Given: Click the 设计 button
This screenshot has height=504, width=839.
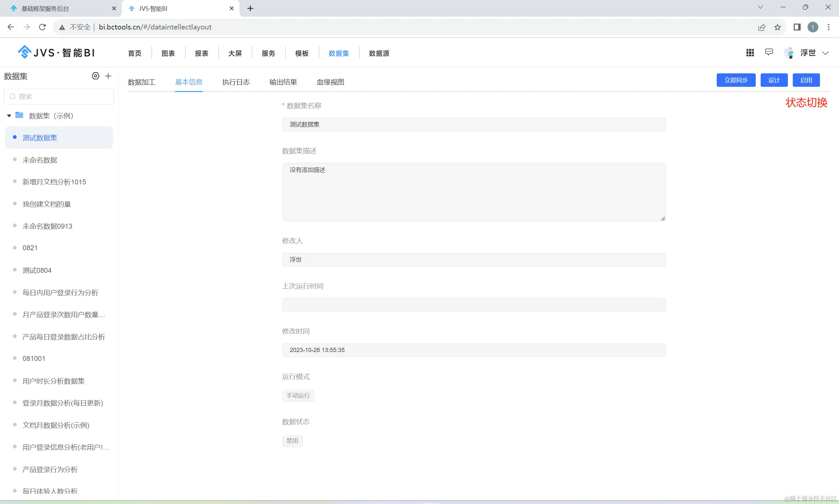Looking at the screenshot, I should click(774, 80).
